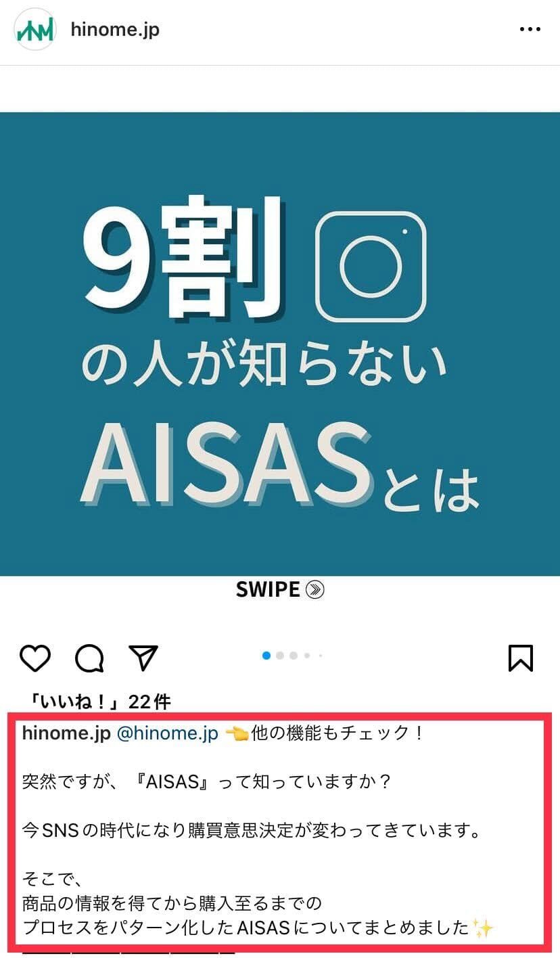560x958 pixels.
Task: Click the sparkle emoji ending the caption
Action: click(483, 927)
